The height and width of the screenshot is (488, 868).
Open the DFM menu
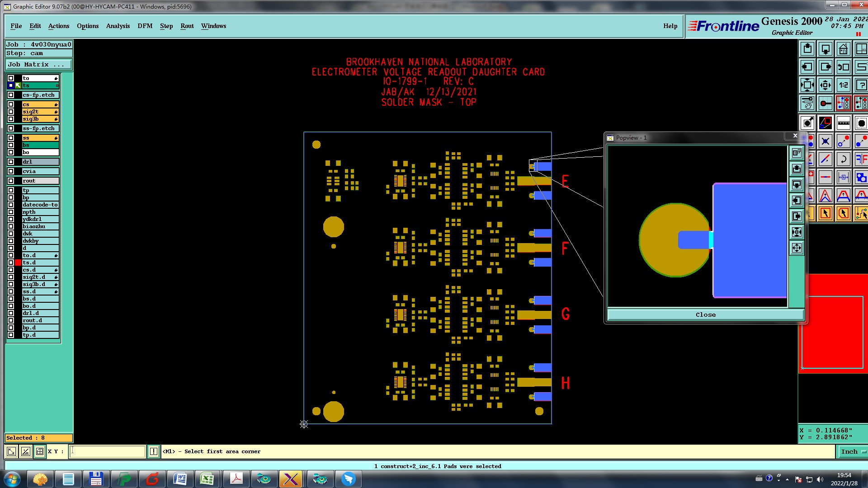click(x=145, y=26)
